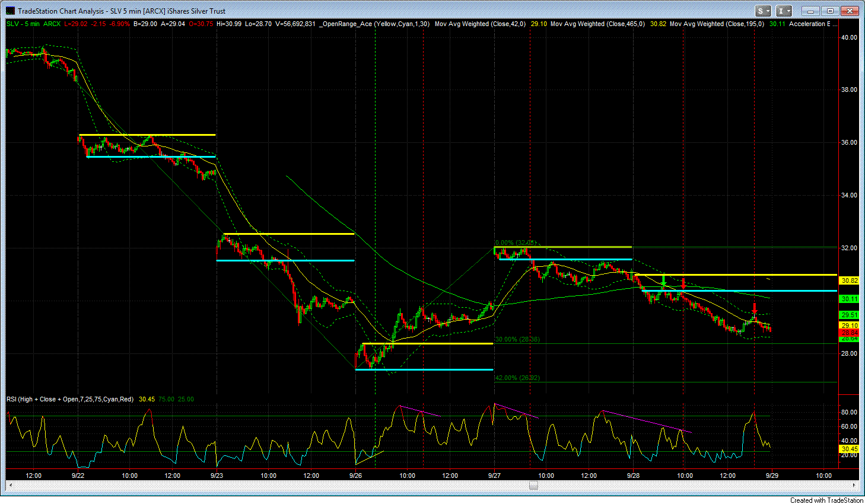Select the _OpenRange_Ace indicator label

pos(375,24)
